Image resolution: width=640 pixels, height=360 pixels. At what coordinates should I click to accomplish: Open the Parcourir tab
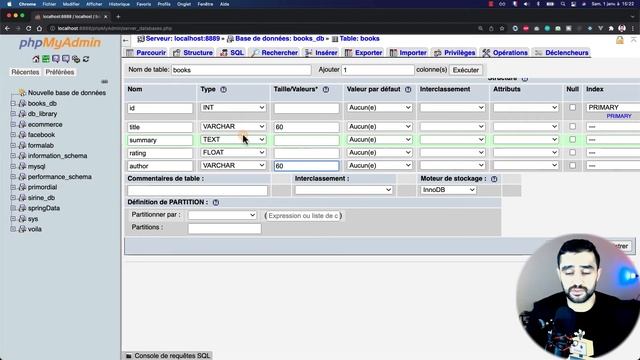click(146, 53)
